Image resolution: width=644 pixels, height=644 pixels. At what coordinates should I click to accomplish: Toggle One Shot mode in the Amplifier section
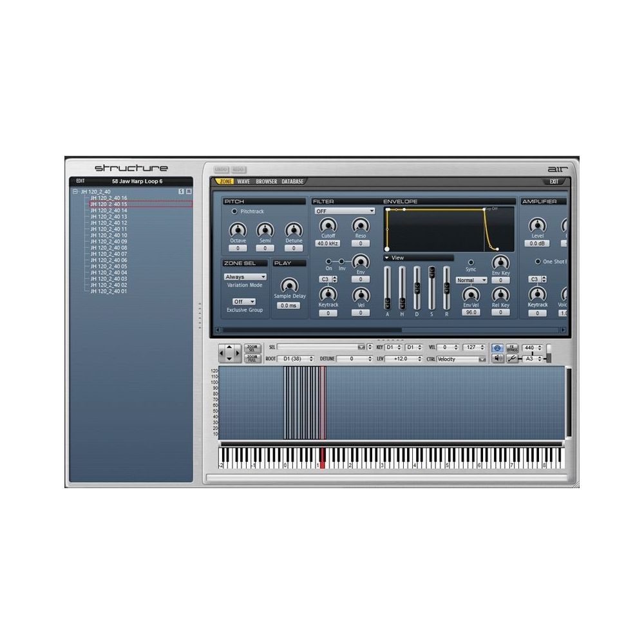(x=537, y=260)
